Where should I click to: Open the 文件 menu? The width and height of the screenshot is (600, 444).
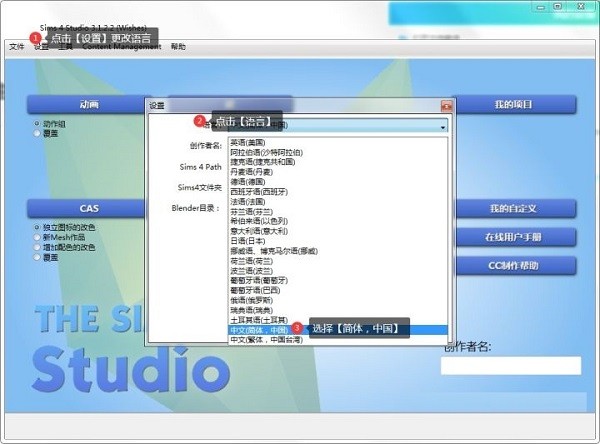point(16,47)
